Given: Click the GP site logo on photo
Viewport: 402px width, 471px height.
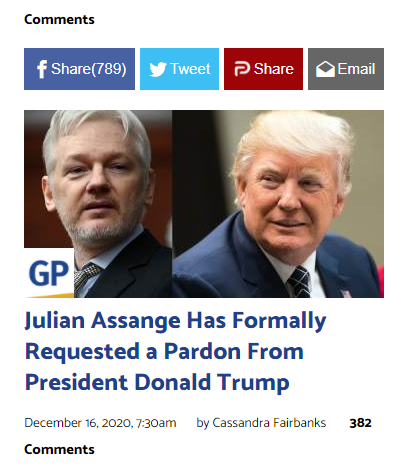Looking at the screenshot, I should tap(49, 273).
